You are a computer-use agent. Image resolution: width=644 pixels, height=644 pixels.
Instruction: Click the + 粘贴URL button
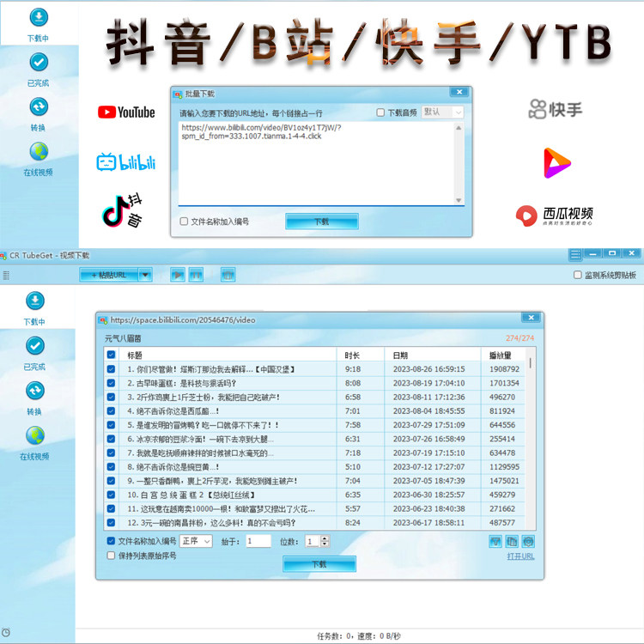click(x=109, y=275)
